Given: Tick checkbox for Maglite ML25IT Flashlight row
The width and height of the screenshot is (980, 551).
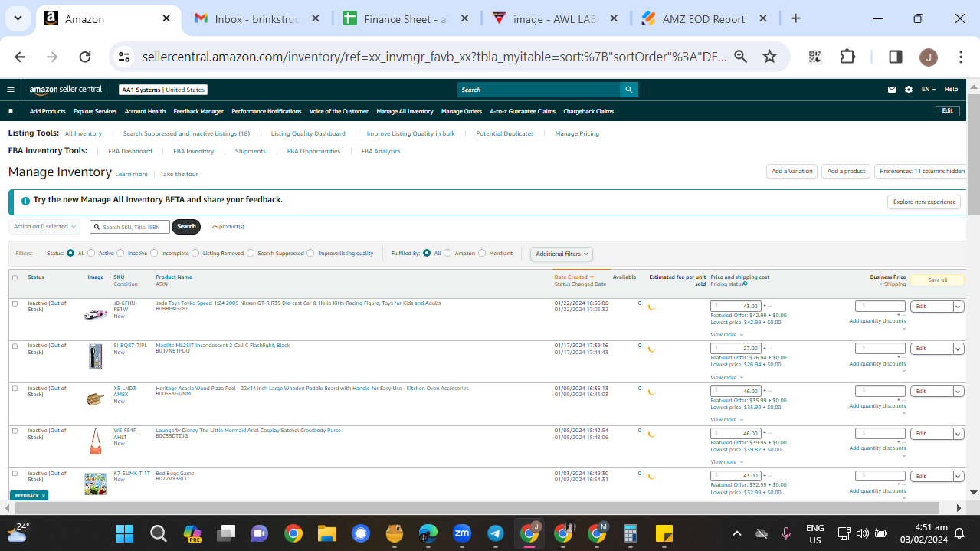Looking at the screenshot, I should coord(15,346).
